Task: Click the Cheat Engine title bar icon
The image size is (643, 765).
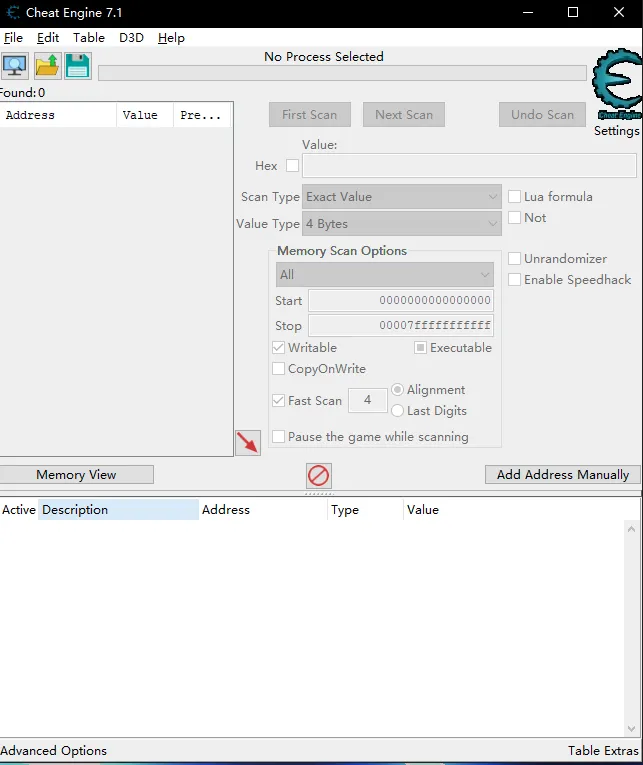Action: (x=13, y=13)
